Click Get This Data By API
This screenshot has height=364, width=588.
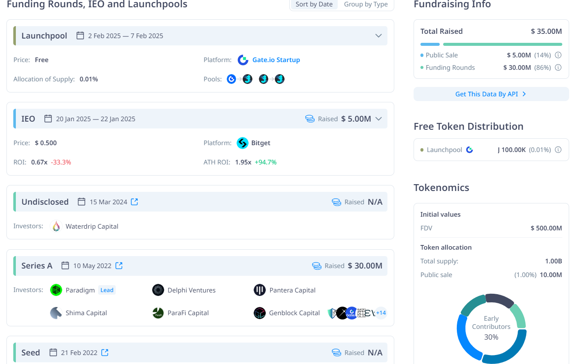pyautogui.click(x=491, y=94)
